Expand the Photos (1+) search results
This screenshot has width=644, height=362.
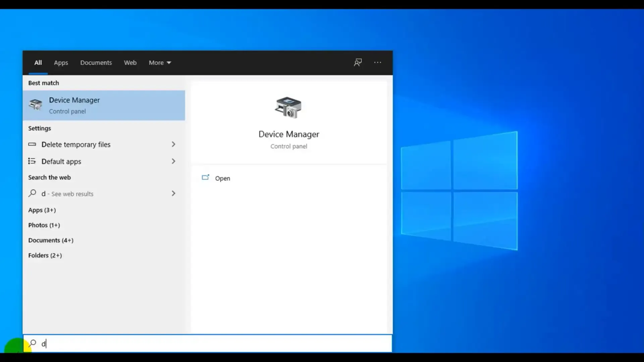44,225
